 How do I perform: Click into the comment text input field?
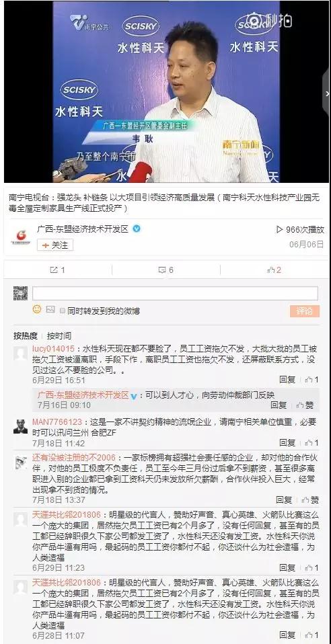coord(175,293)
